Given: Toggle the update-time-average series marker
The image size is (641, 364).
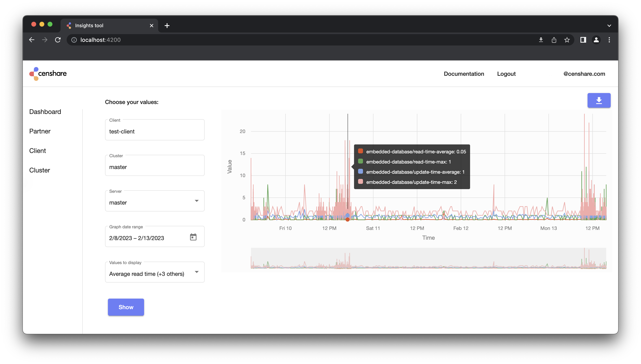Looking at the screenshot, I should (x=360, y=172).
